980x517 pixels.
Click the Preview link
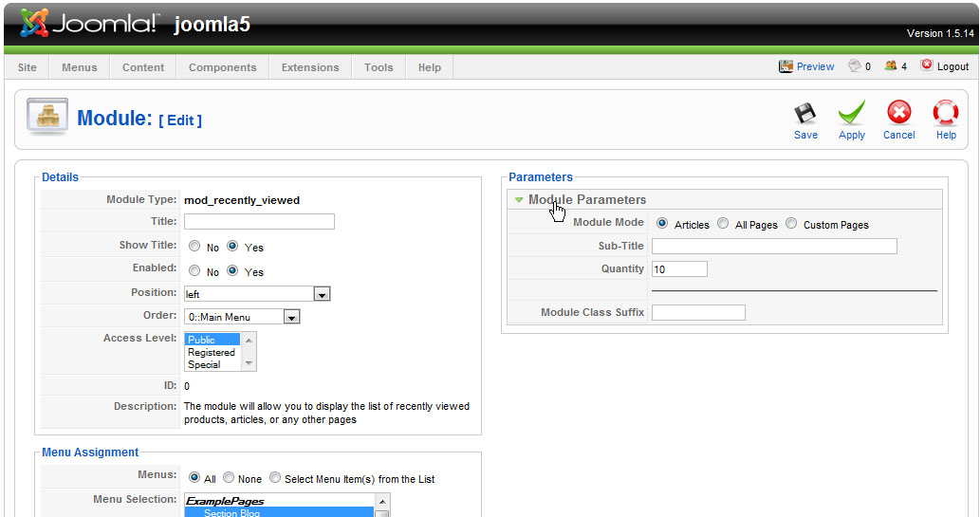(815, 66)
